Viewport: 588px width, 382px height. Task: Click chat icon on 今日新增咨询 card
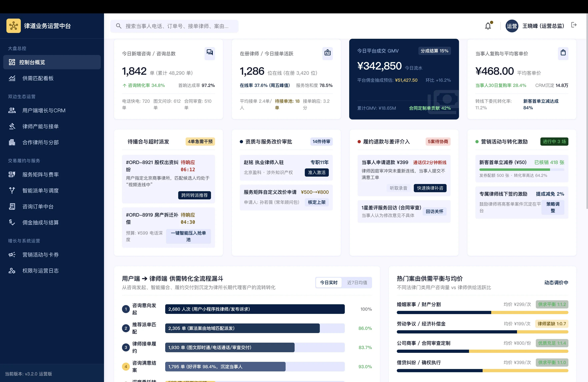[210, 52]
